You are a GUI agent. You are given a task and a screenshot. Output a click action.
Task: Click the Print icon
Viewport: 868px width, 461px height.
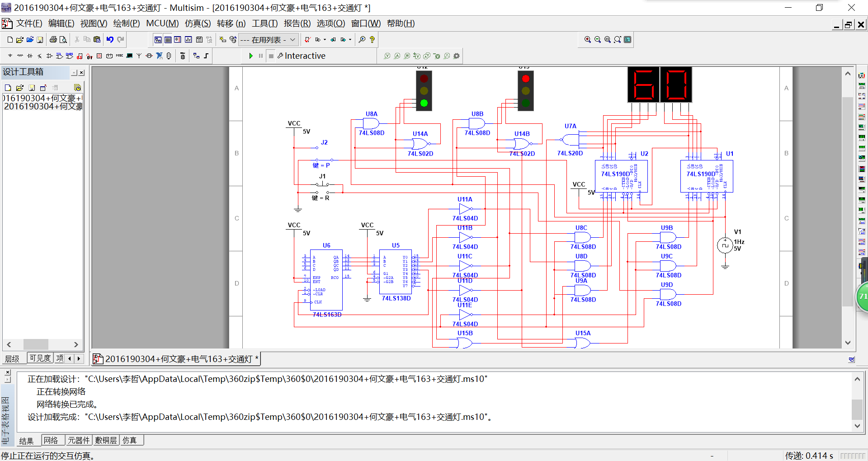click(53, 40)
